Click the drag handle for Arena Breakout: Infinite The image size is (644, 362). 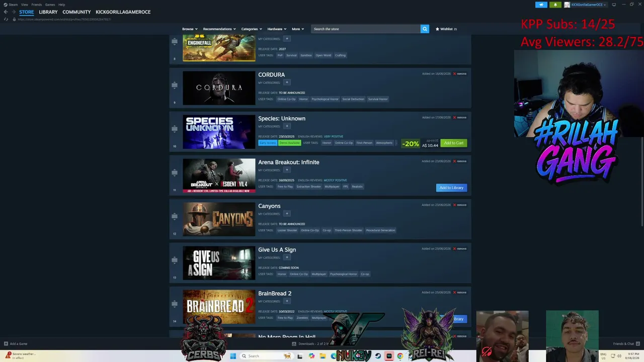coord(175,172)
